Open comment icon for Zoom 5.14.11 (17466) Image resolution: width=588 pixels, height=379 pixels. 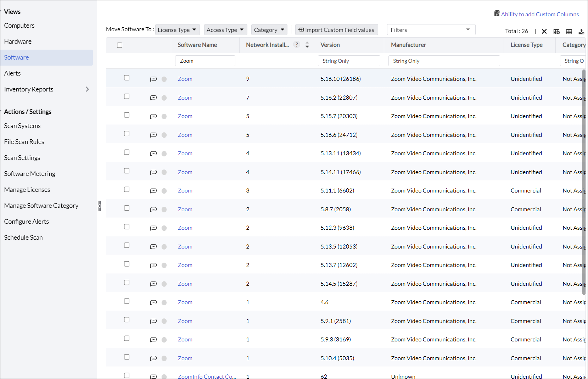[153, 172]
